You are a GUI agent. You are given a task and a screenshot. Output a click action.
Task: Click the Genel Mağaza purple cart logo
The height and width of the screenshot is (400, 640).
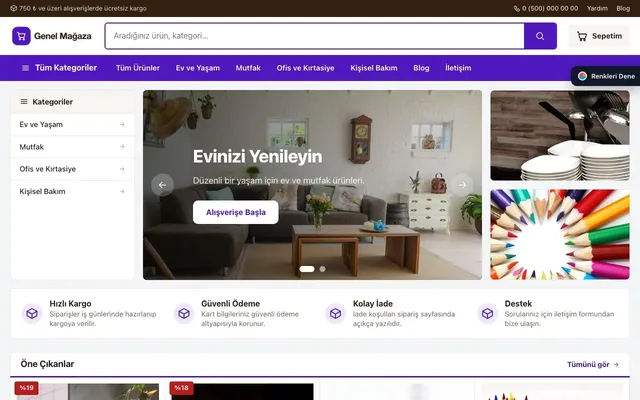point(21,36)
